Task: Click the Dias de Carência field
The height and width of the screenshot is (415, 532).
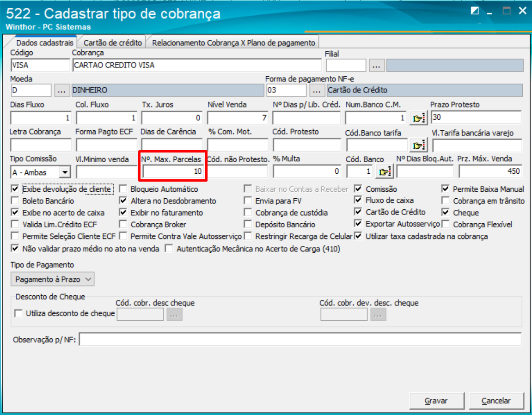Action: pos(172,145)
